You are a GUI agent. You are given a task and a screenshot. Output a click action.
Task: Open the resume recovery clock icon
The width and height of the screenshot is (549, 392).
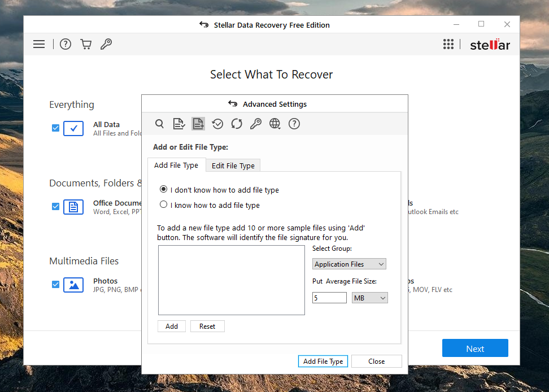217,124
